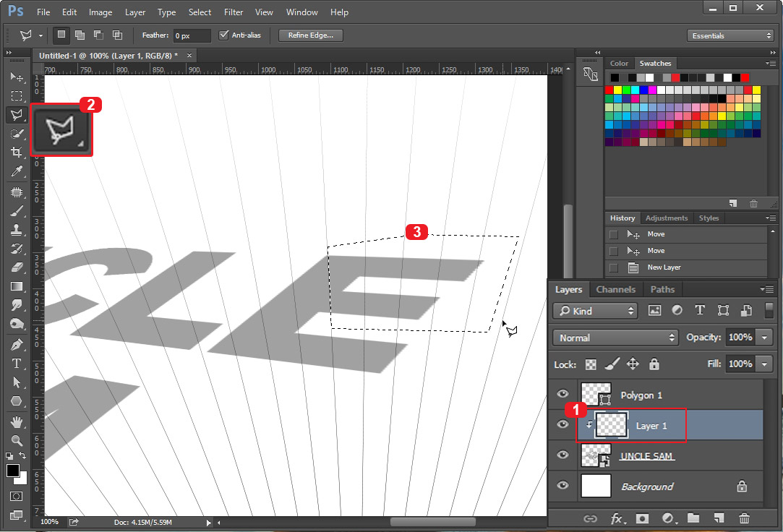Click the Create New Layer icon
Viewport: 783px width, 532px height.
pos(717,518)
